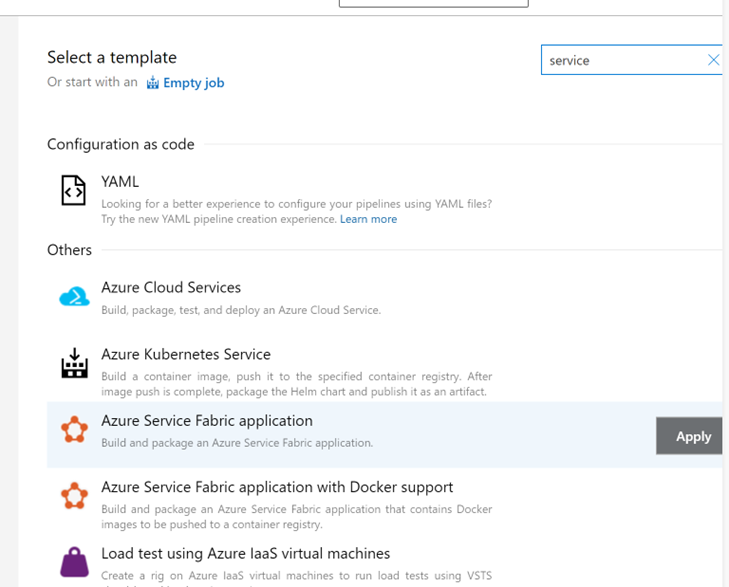Click the Azure Cloud Services description text
729x587 pixels.
(240, 310)
